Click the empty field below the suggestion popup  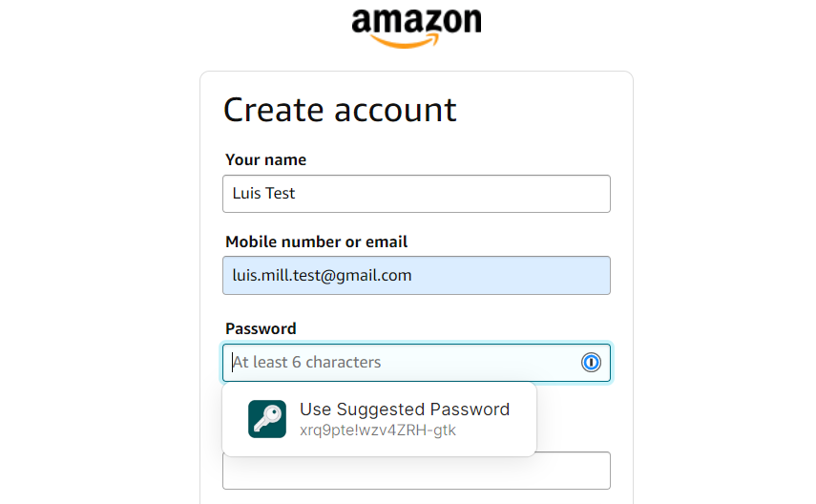[x=573, y=471]
